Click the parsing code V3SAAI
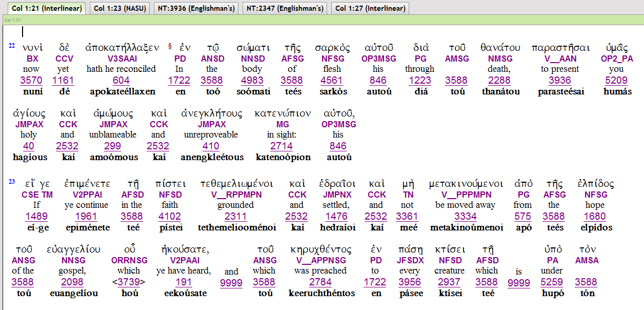The image size is (644, 310). point(122,59)
